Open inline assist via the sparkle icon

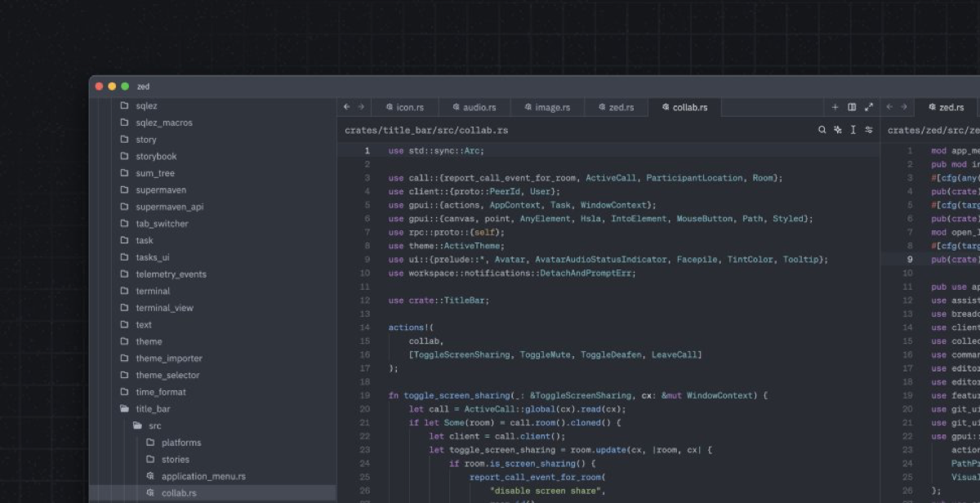[838, 130]
